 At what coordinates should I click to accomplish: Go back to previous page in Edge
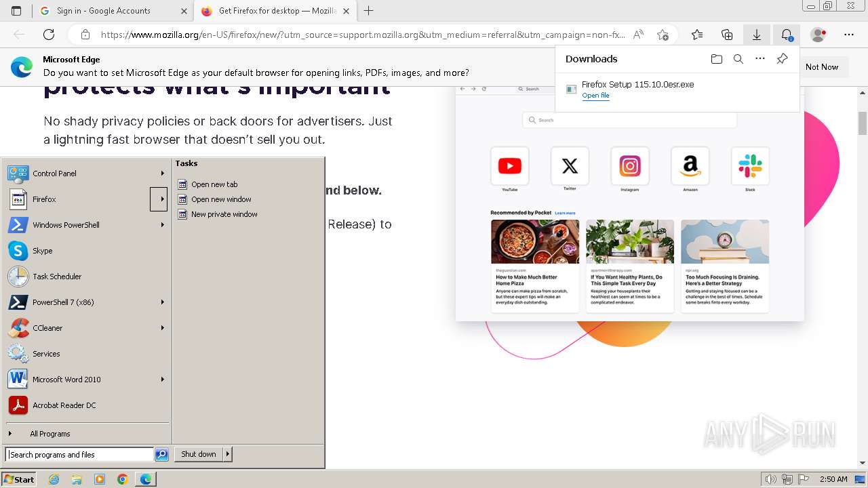point(19,35)
